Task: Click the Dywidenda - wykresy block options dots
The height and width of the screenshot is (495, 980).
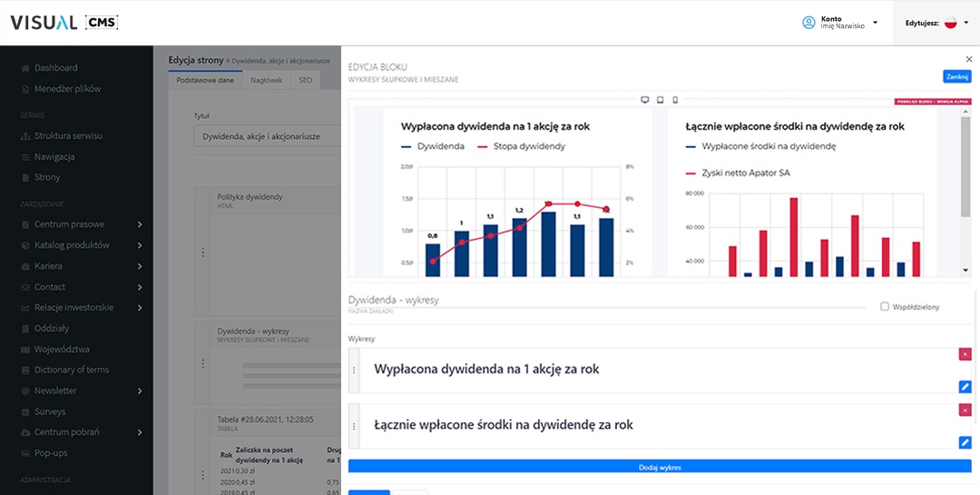Action: point(202,363)
